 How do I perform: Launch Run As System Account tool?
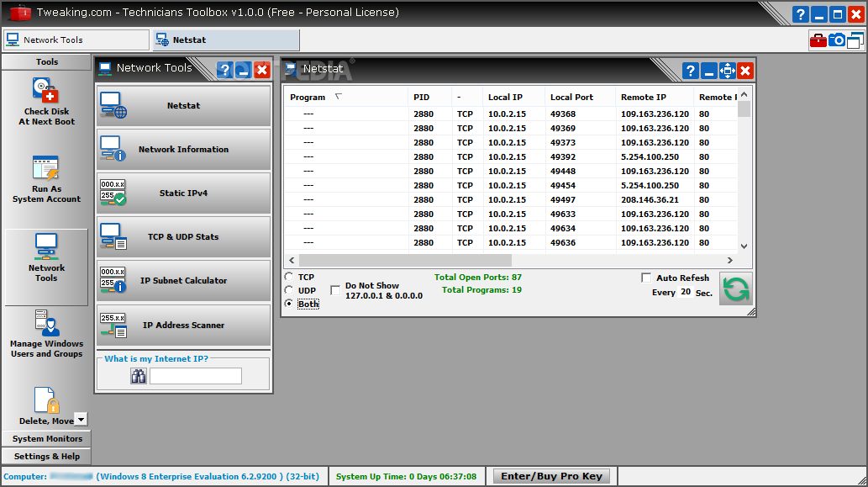click(x=46, y=179)
